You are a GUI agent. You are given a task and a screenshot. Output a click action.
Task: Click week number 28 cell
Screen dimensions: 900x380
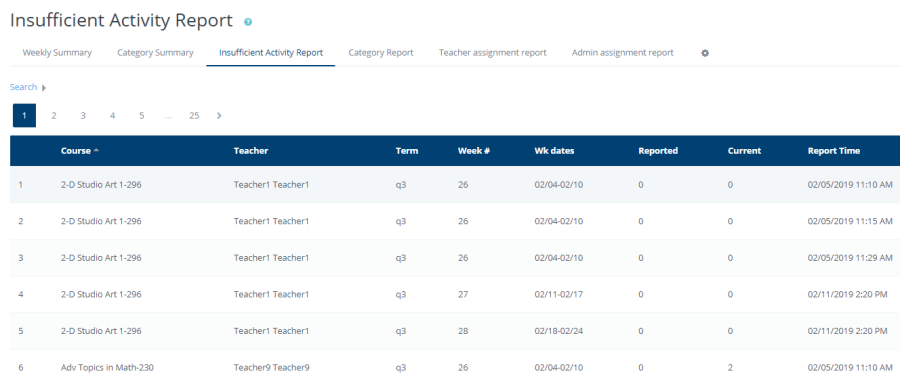click(x=463, y=331)
